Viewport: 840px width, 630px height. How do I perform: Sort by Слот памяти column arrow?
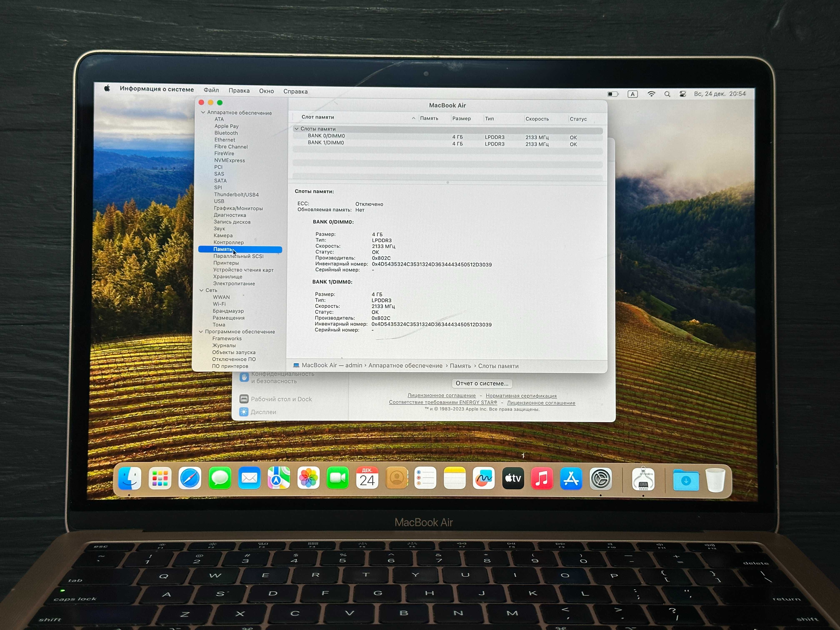(414, 118)
